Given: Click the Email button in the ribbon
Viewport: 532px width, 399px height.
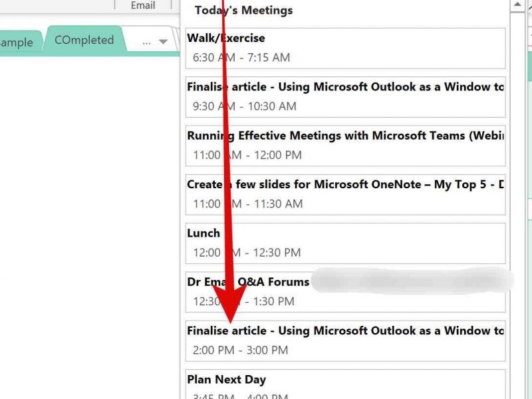Looking at the screenshot, I should click(x=143, y=5).
